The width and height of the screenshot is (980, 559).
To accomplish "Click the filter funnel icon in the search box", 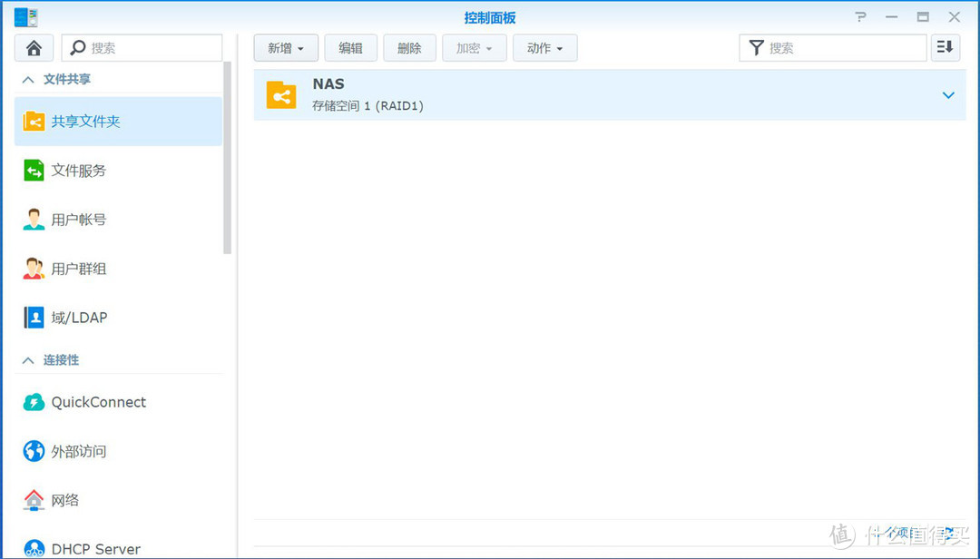I will pyautogui.click(x=756, y=47).
